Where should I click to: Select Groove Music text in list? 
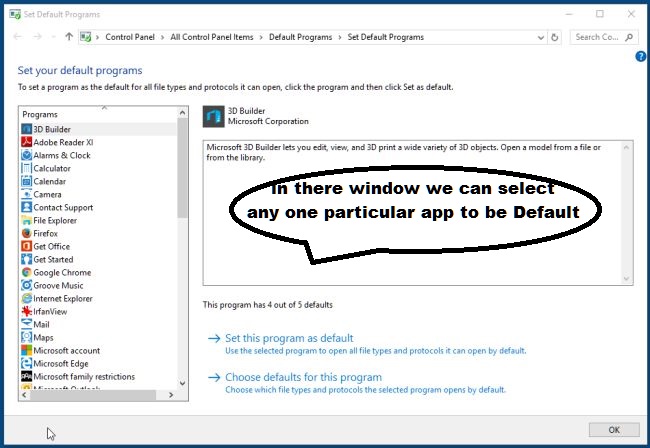click(58, 286)
